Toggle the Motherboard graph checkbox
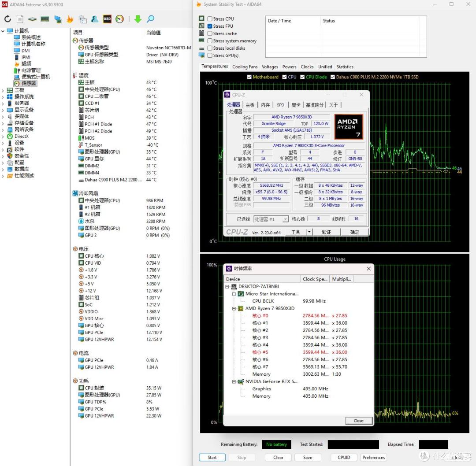The image size is (476, 466). (249, 77)
